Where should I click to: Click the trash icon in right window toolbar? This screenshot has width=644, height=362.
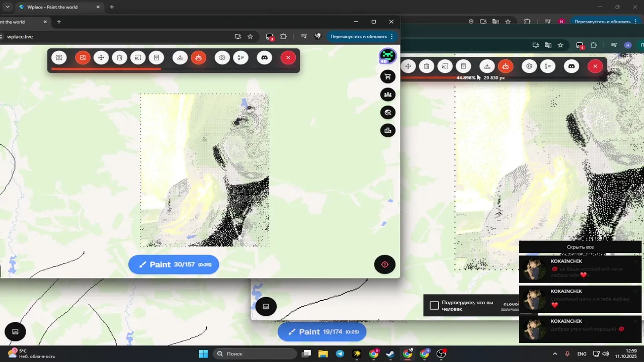427,66
